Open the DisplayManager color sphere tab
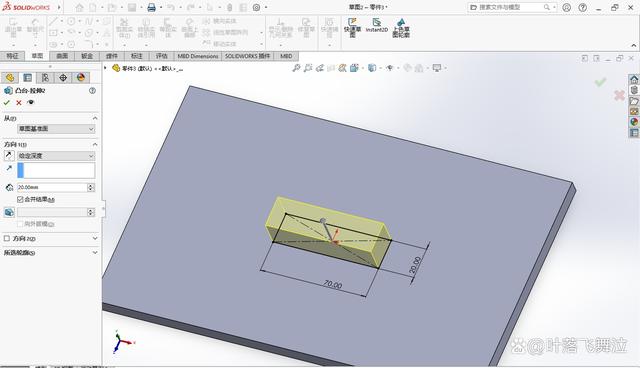 pos(81,78)
